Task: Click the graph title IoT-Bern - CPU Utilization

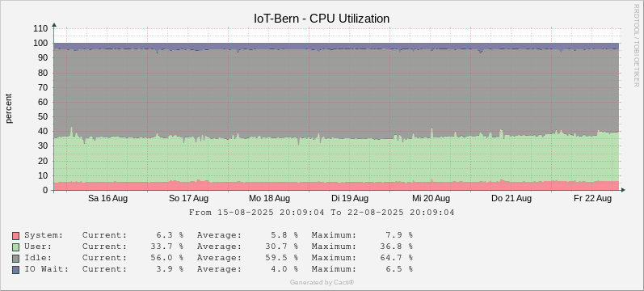Action: tap(322, 19)
